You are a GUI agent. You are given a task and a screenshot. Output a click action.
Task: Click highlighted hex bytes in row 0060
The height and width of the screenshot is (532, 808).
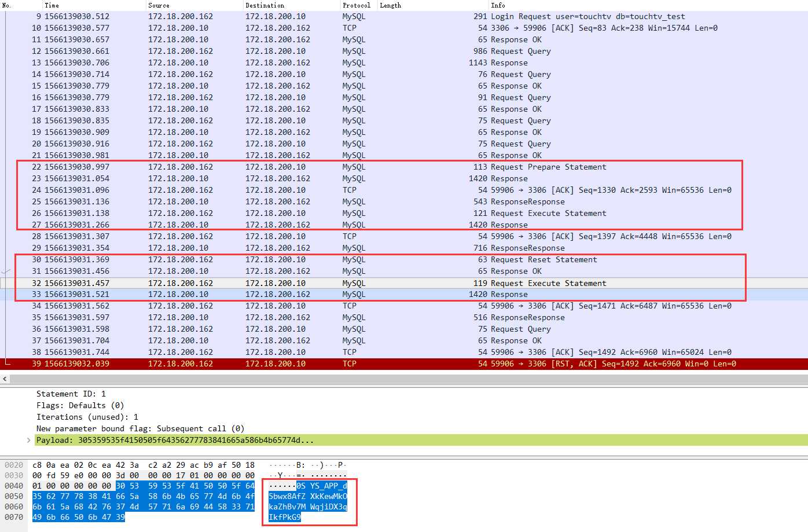point(144,507)
